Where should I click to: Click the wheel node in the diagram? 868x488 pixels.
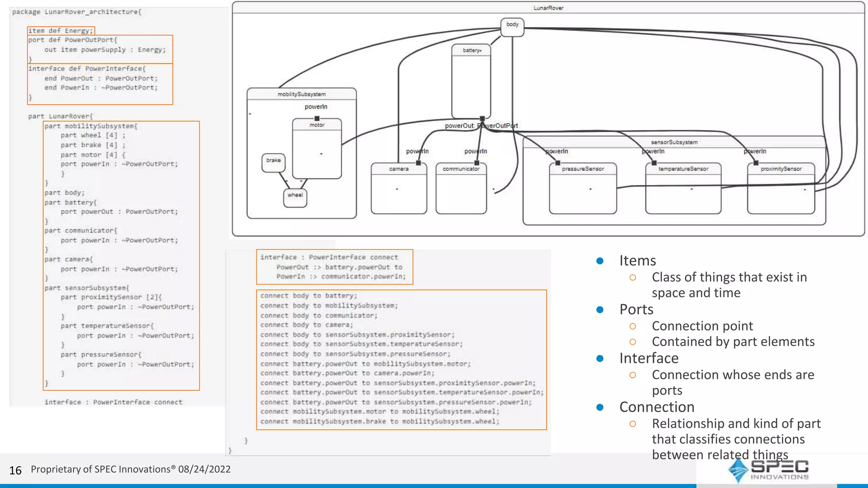point(295,198)
